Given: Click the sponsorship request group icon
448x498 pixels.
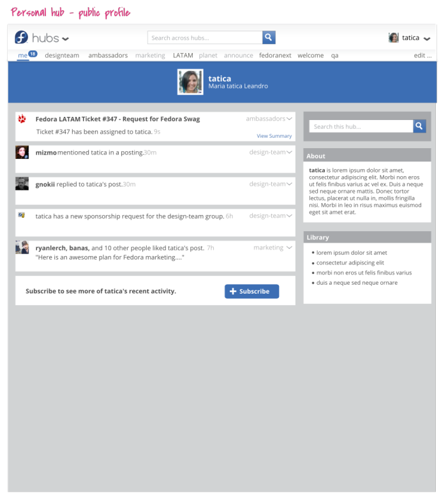Looking at the screenshot, I should click(22, 215).
